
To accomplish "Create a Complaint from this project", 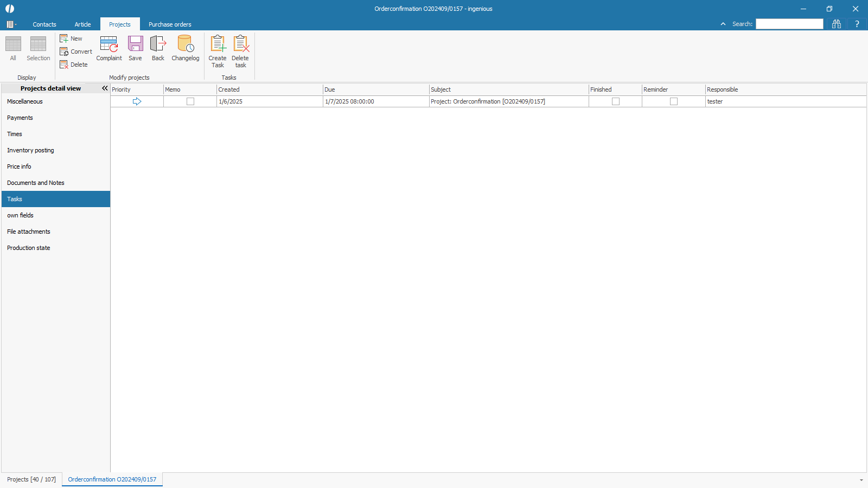I will coord(109,44).
